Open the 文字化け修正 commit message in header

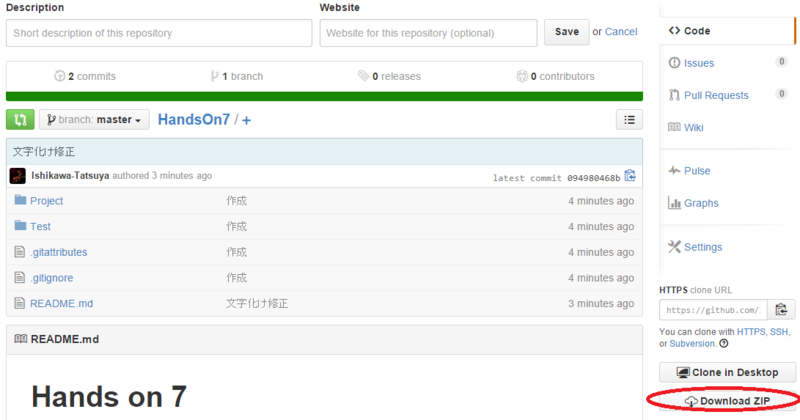pos(44,152)
